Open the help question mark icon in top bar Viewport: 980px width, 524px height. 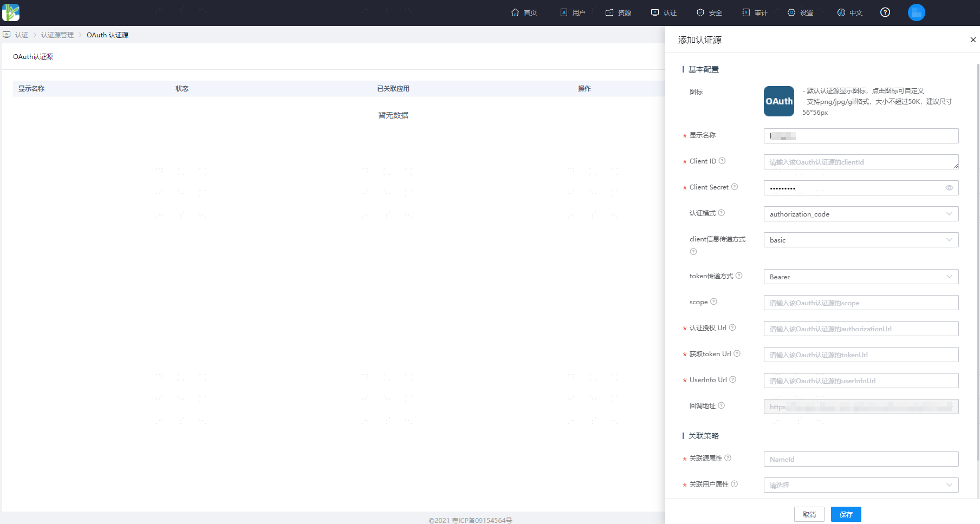(x=885, y=12)
